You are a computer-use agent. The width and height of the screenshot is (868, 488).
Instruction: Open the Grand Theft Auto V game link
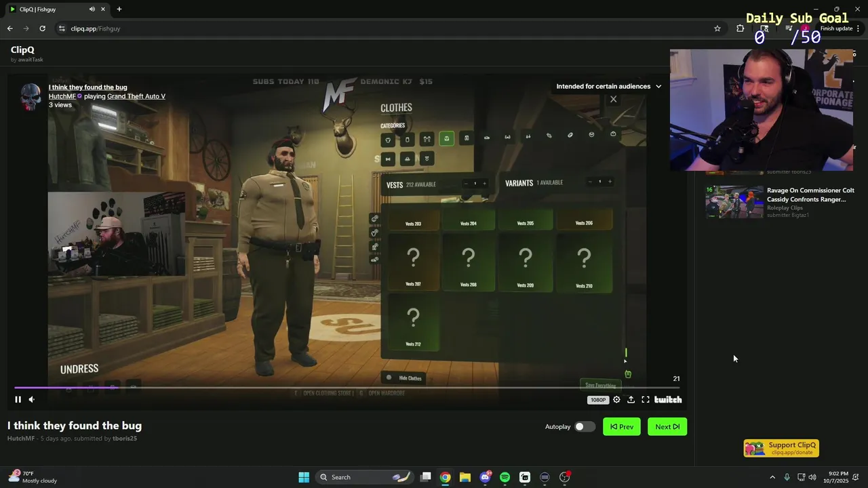(136, 96)
